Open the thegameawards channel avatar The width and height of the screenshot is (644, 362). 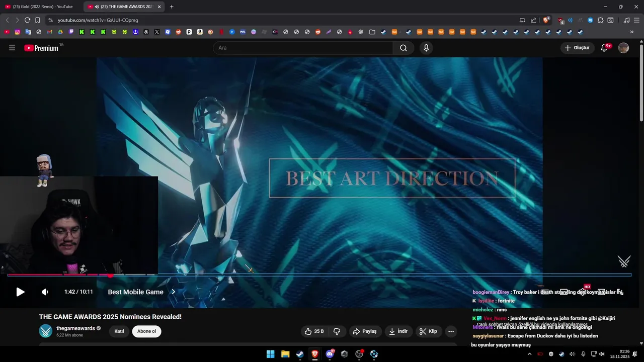coord(46,331)
